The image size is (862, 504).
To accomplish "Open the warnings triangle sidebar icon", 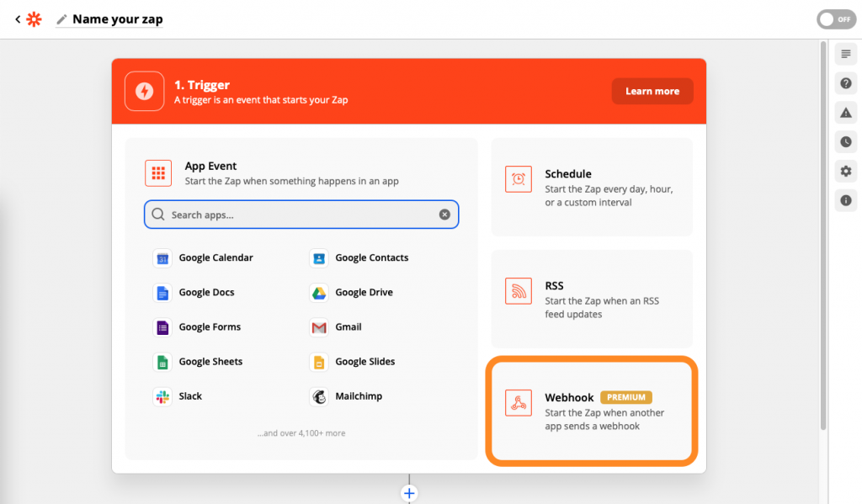I will click(845, 113).
